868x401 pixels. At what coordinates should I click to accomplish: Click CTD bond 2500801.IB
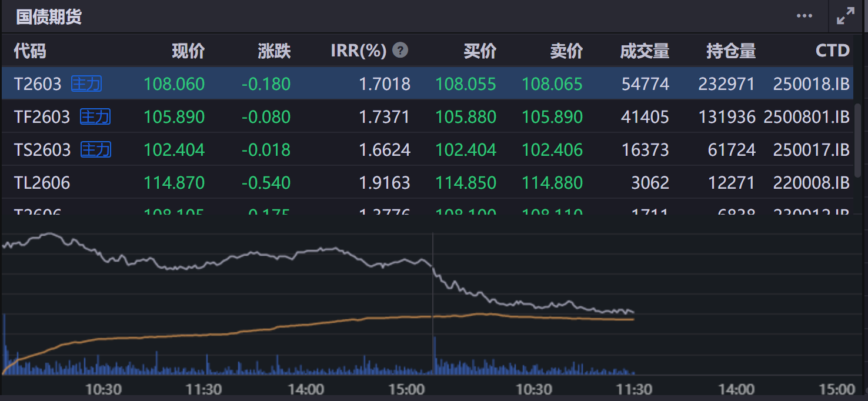(x=807, y=117)
